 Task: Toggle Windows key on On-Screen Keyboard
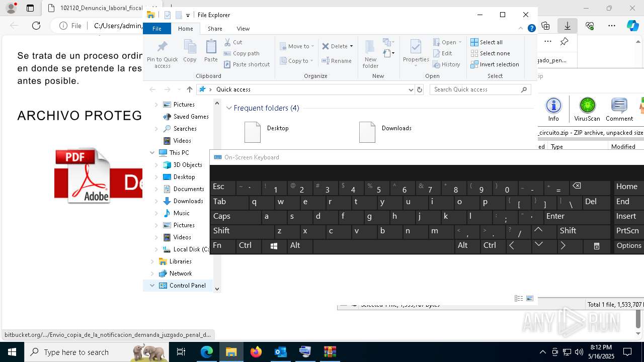(x=274, y=246)
